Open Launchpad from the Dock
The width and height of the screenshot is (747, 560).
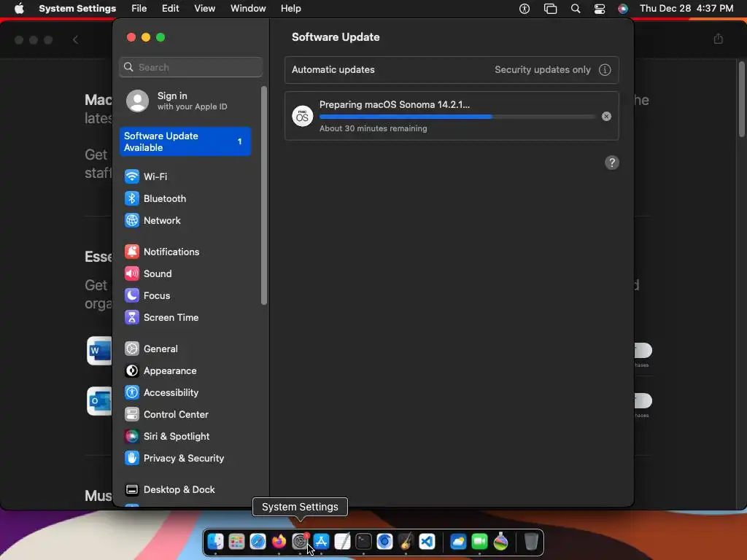pyautogui.click(x=237, y=542)
